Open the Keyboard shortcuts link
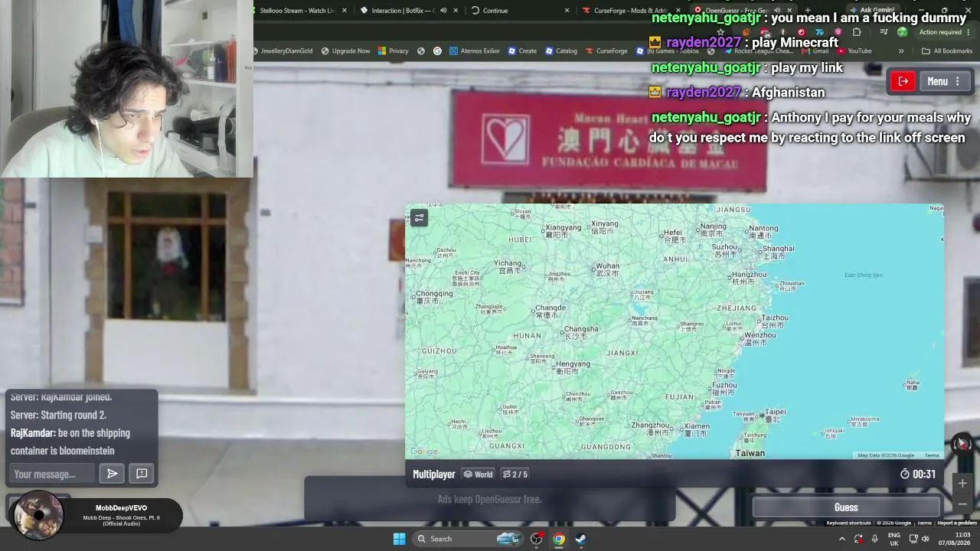This screenshot has height=551, width=980. [x=848, y=523]
